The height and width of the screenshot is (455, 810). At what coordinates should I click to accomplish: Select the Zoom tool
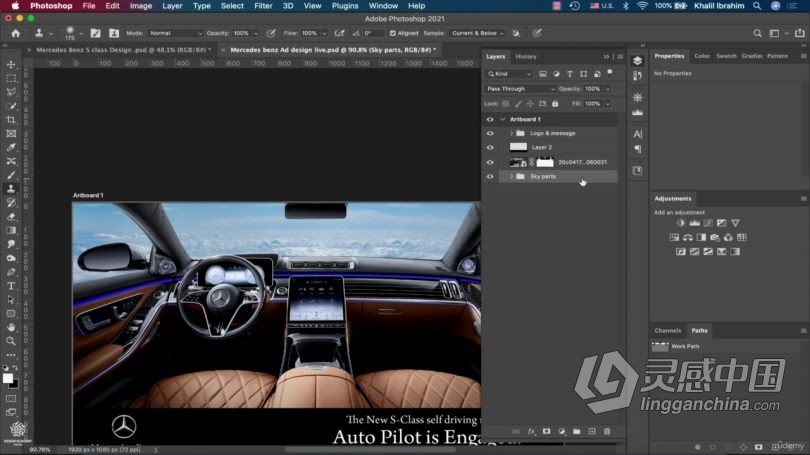click(x=11, y=341)
